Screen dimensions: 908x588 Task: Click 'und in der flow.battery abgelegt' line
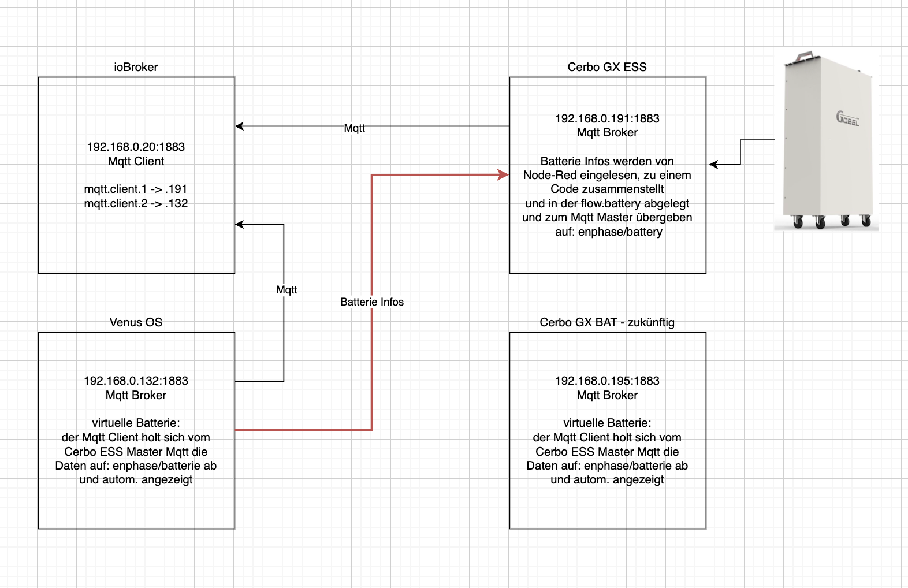click(607, 203)
